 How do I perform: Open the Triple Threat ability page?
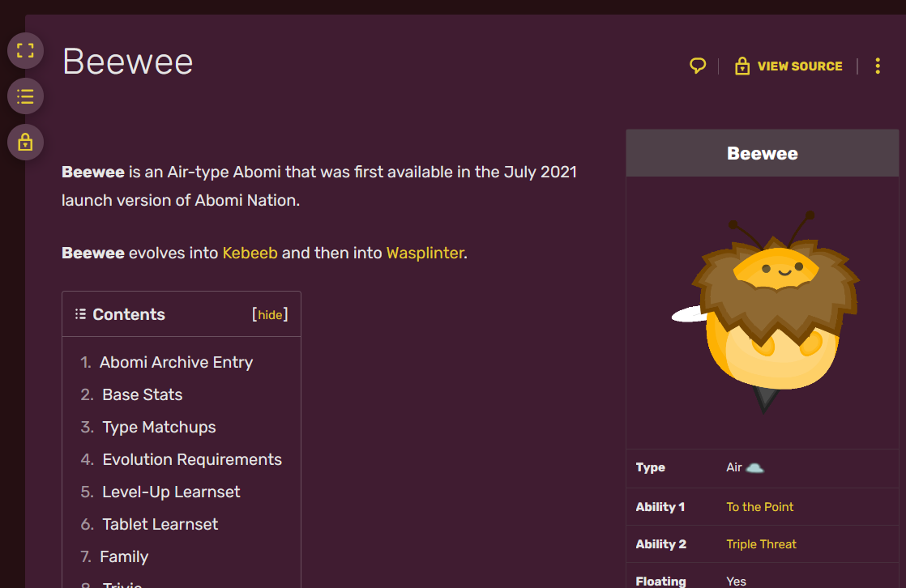point(761,543)
